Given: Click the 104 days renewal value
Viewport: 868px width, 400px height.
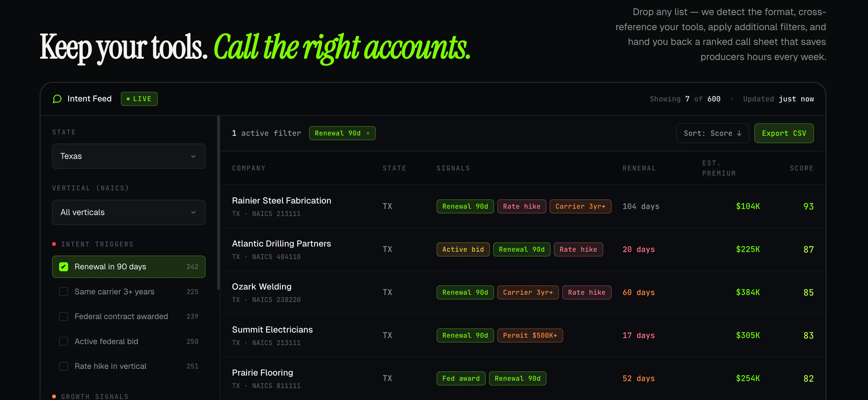Looking at the screenshot, I should [x=641, y=206].
